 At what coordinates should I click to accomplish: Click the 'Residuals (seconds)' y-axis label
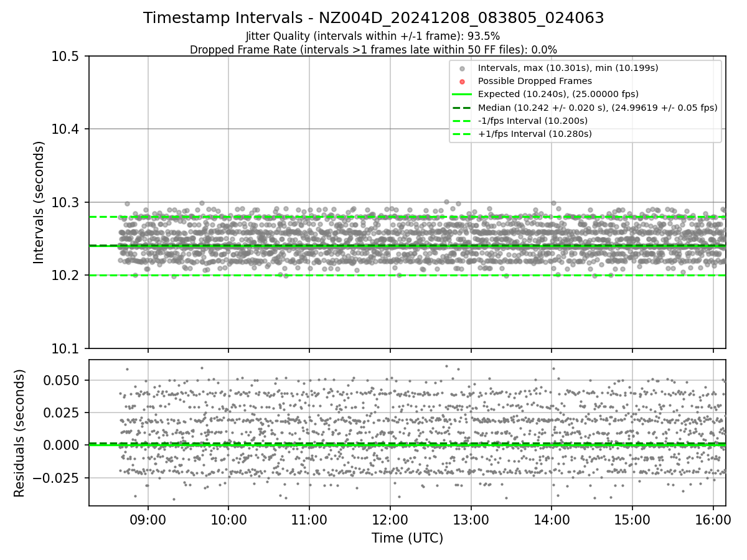click(x=20, y=433)
